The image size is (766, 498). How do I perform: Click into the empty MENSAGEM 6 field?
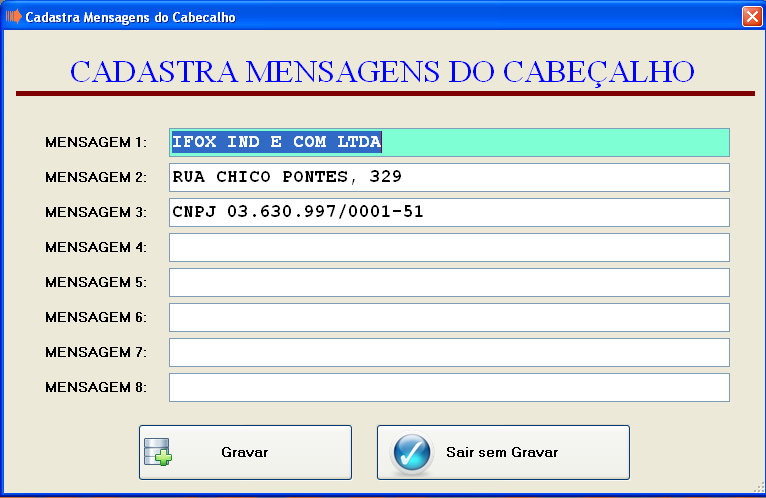(449, 317)
